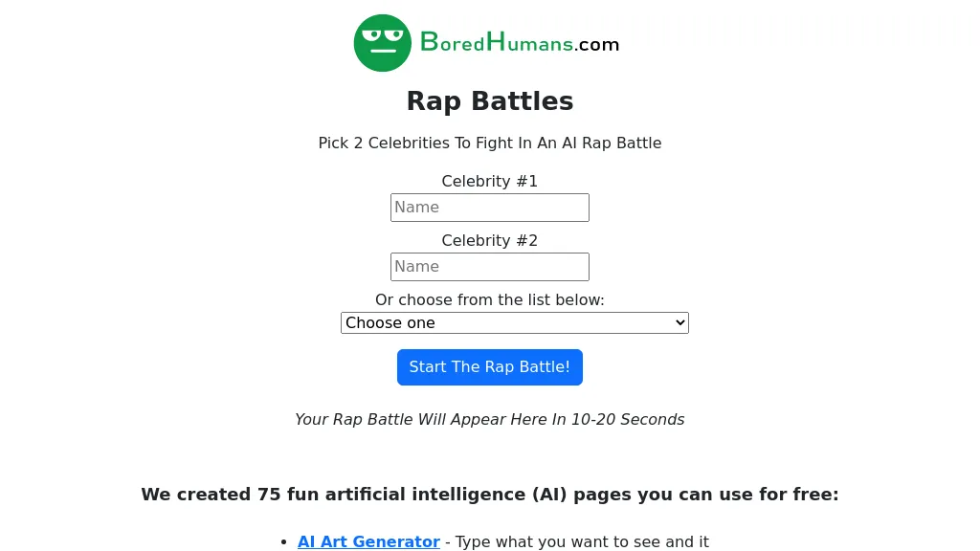Viewport: 980px width, 551px height.
Task: Click the Celebrity #1 Name input field
Action: point(489,208)
